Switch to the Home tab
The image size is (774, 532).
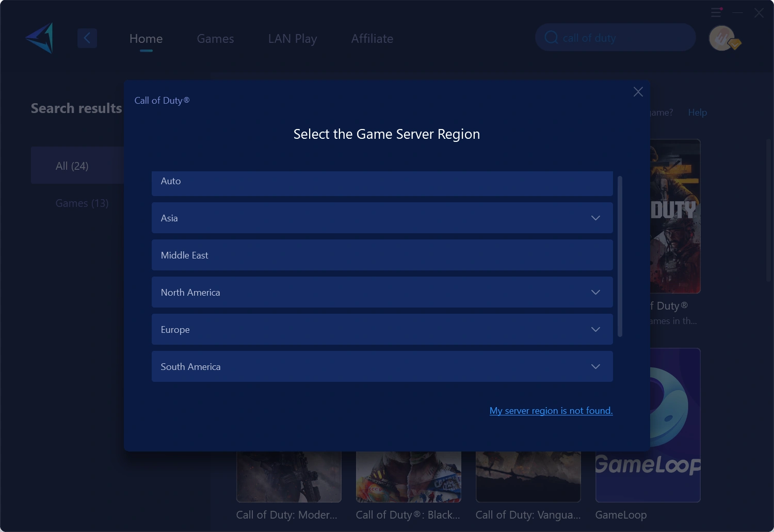point(146,39)
